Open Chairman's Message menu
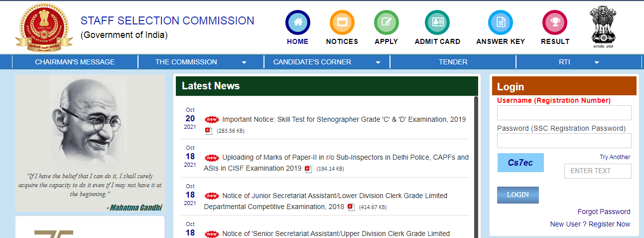This screenshot has height=238, width=644. tap(75, 62)
